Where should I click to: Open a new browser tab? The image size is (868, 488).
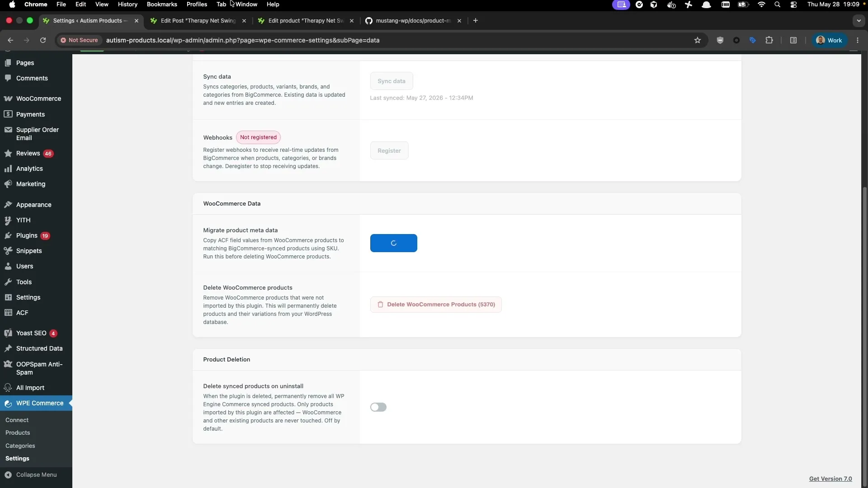475,21
